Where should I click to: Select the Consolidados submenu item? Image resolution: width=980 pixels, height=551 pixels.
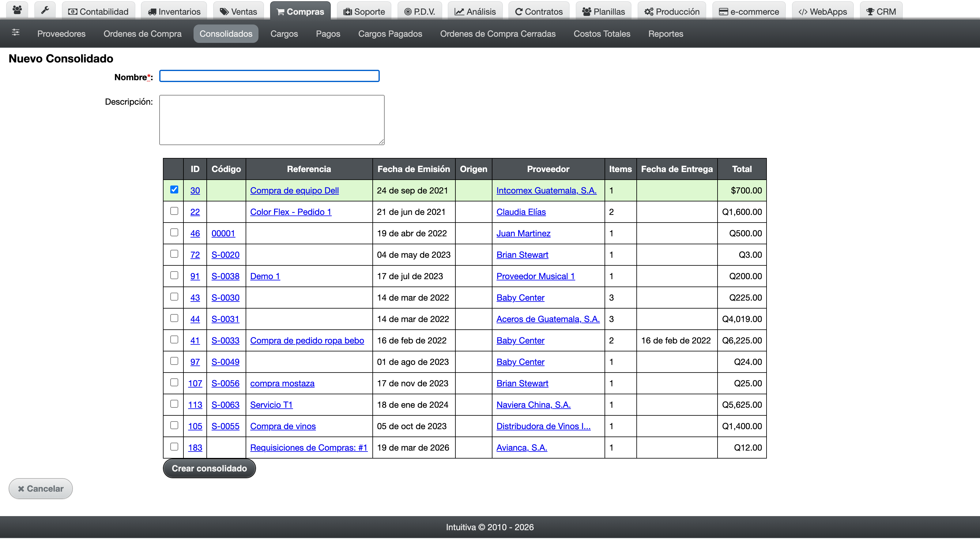pos(226,33)
